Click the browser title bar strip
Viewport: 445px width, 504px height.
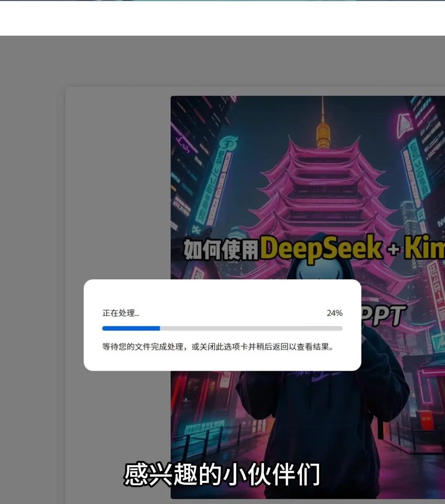point(222,2)
